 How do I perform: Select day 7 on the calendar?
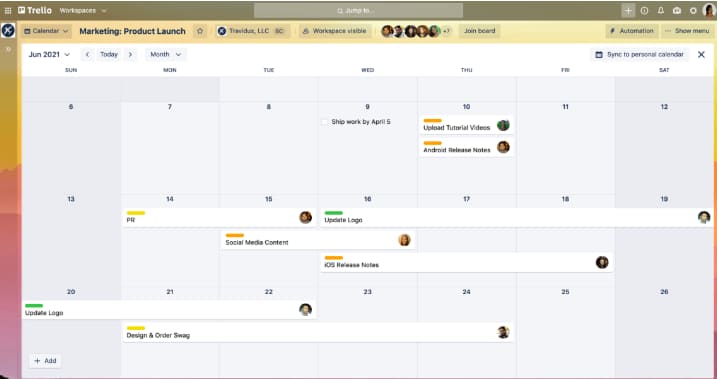point(170,107)
